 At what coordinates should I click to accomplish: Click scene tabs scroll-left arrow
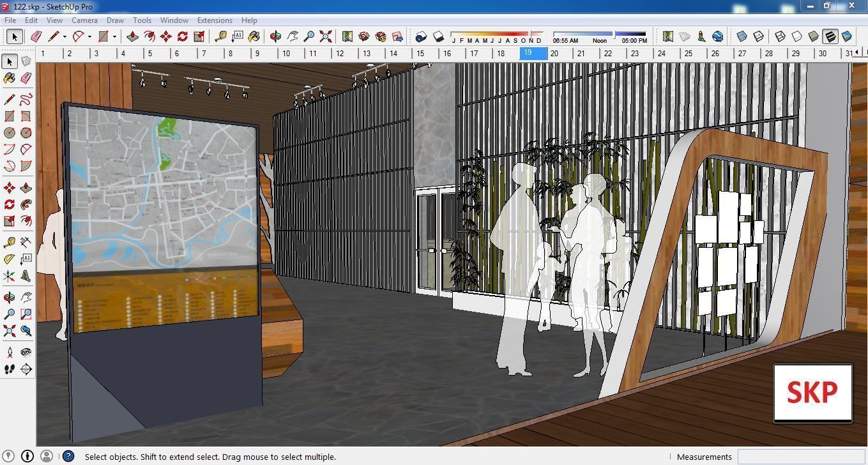click(857, 54)
